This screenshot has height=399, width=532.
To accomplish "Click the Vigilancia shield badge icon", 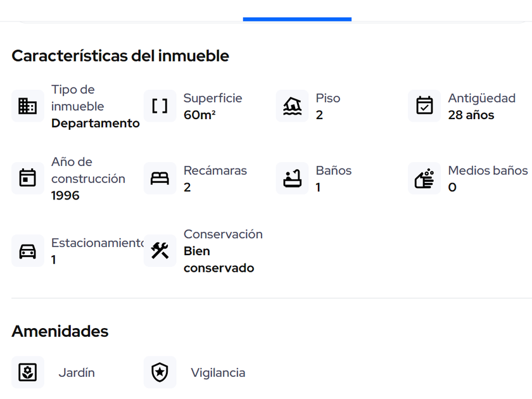I will [160, 372].
